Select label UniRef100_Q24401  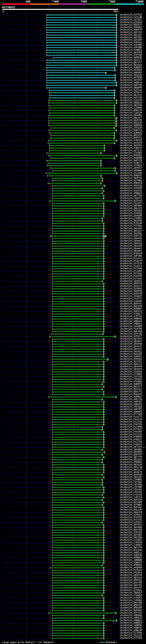131,371
